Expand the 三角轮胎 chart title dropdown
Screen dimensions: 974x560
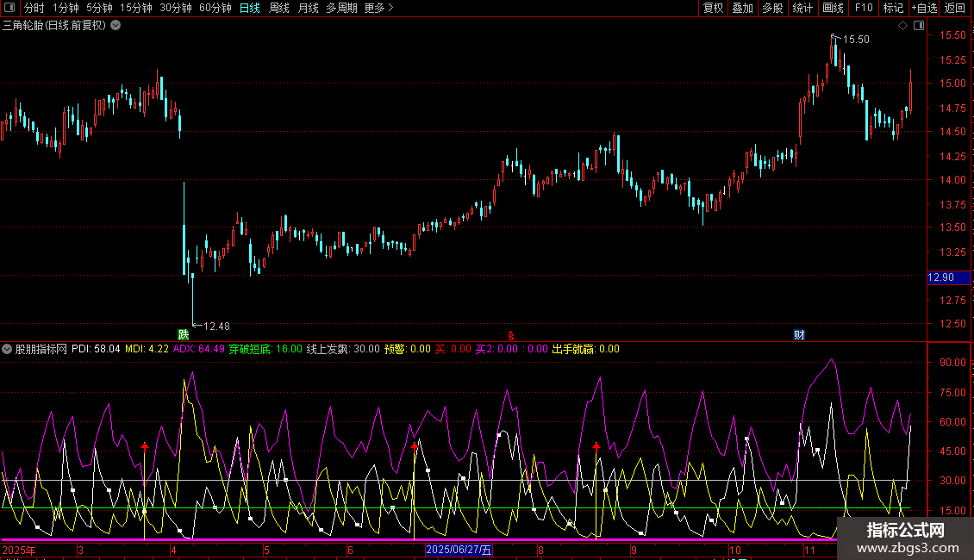pos(116,26)
